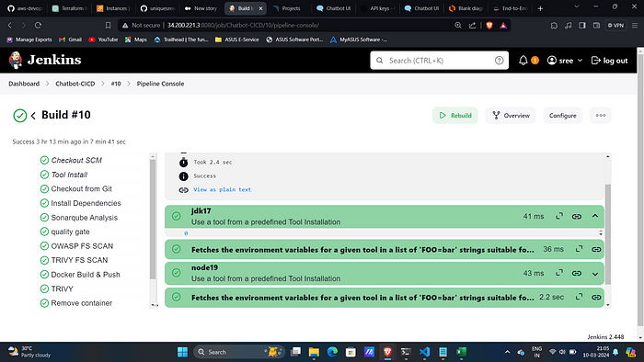The width and height of the screenshot is (644, 362).
Task: Show hidden system tray icons
Action: coord(507,352)
